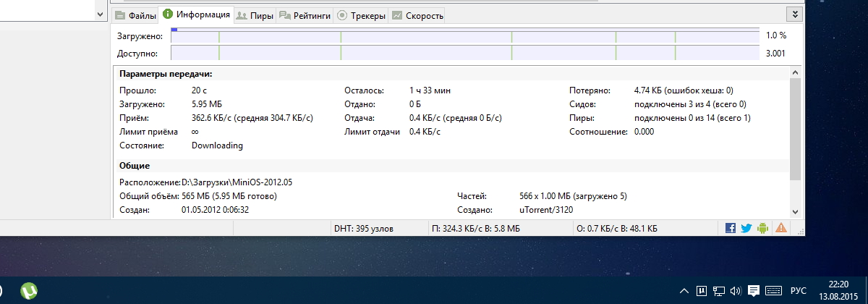Click the Параметры передачи section header
This screenshot has width=868, height=304.
click(x=166, y=74)
